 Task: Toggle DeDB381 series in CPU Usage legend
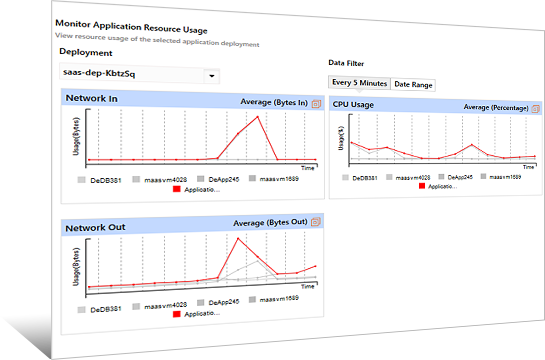359,178
